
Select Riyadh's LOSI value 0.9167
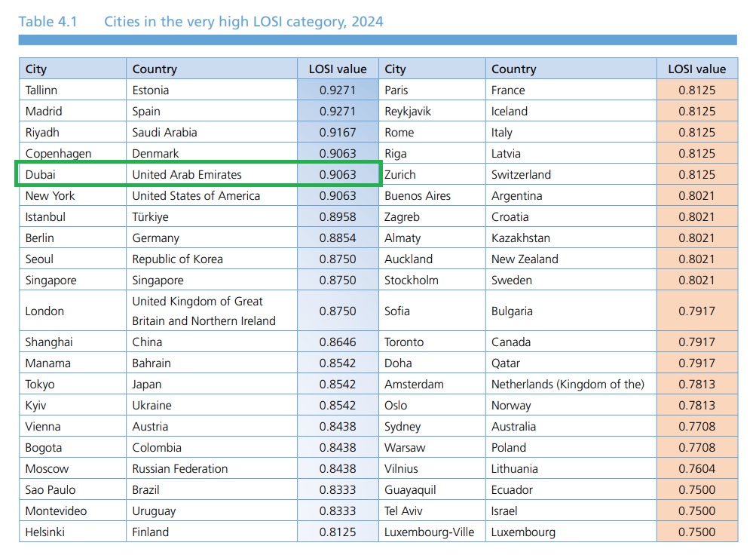click(338, 132)
